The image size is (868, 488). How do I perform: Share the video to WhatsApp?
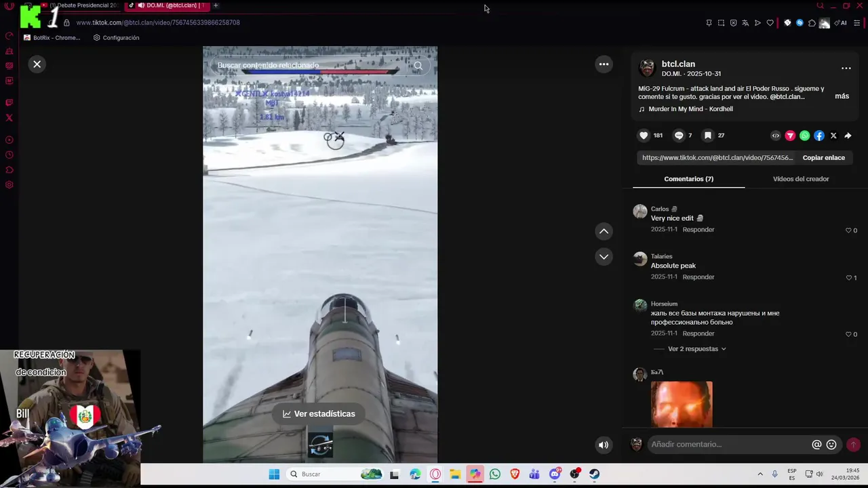(804, 136)
